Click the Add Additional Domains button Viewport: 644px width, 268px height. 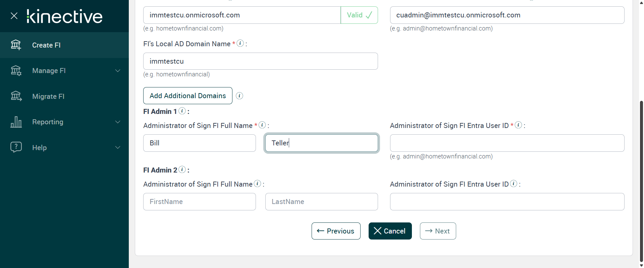tap(187, 96)
